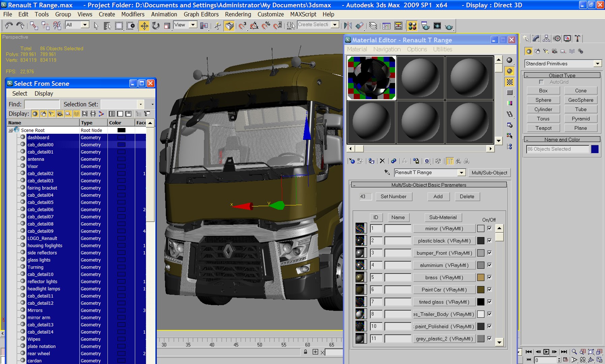Click the Set Number button
This screenshot has height=364, width=605.
click(393, 196)
